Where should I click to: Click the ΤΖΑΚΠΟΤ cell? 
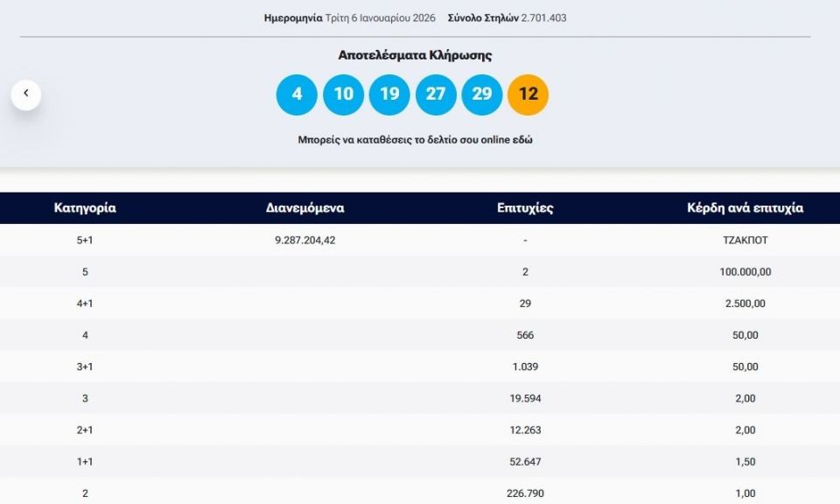point(745,240)
